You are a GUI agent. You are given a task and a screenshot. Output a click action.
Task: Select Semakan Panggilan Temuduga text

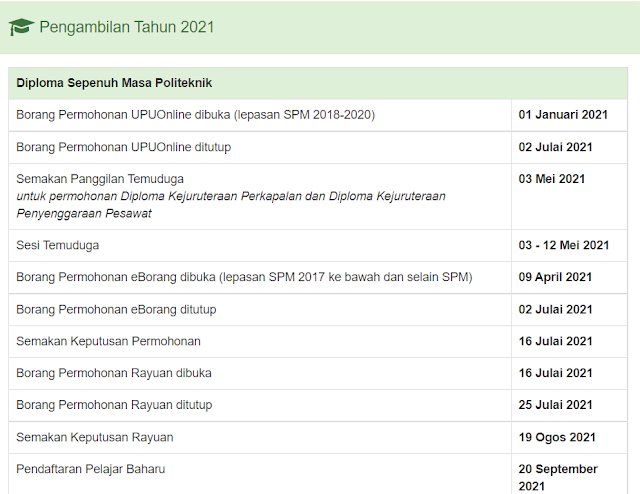[100, 179]
